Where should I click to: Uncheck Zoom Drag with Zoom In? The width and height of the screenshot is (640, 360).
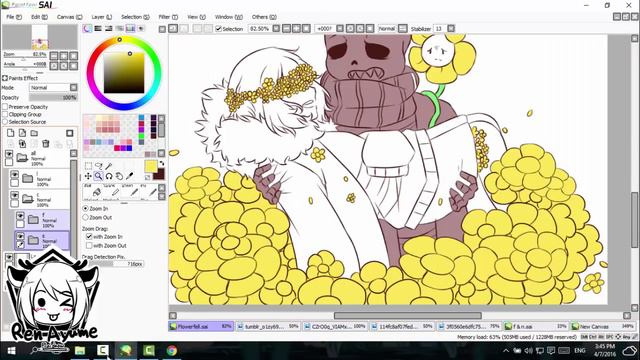click(x=89, y=237)
